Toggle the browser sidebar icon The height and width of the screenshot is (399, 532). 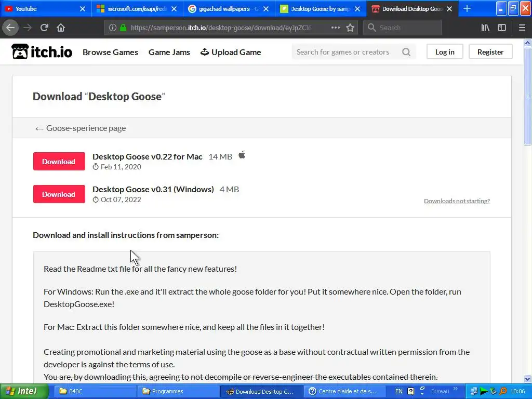(x=502, y=28)
